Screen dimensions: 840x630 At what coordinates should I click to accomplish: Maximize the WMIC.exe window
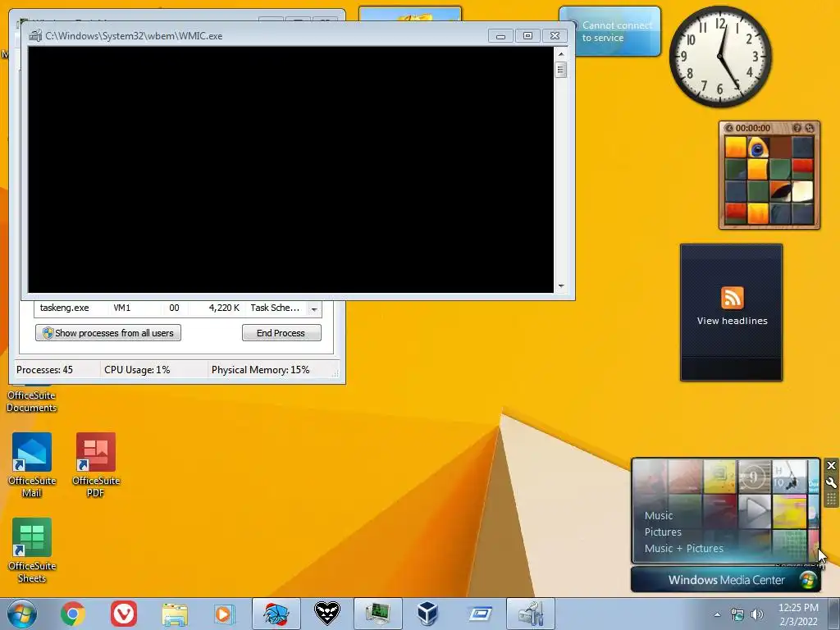(x=527, y=36)
